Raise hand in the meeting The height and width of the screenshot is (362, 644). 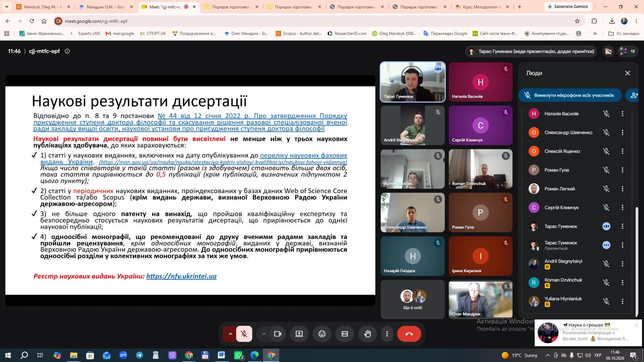(368, 334)
